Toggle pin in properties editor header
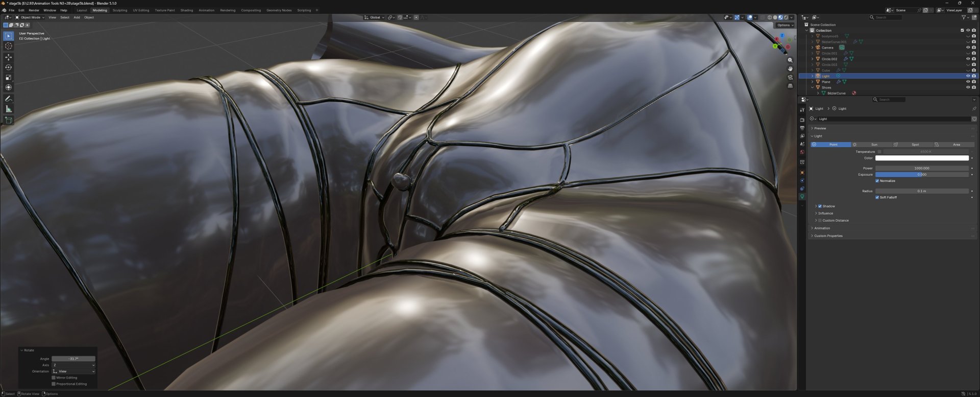This screenshot has height=397, width=980. [x=974, y=109]
